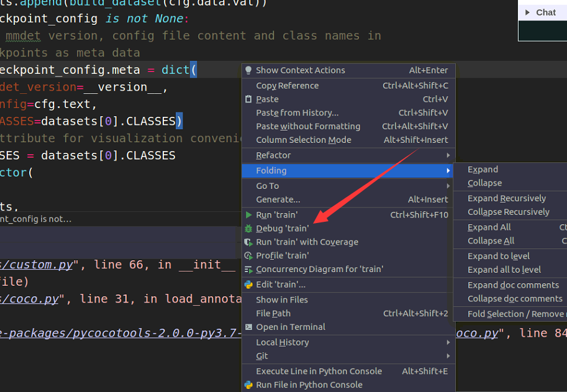Screen dimensions: 567x392
Task: Choose Column Selection Mode
Action: coord(304,140)
